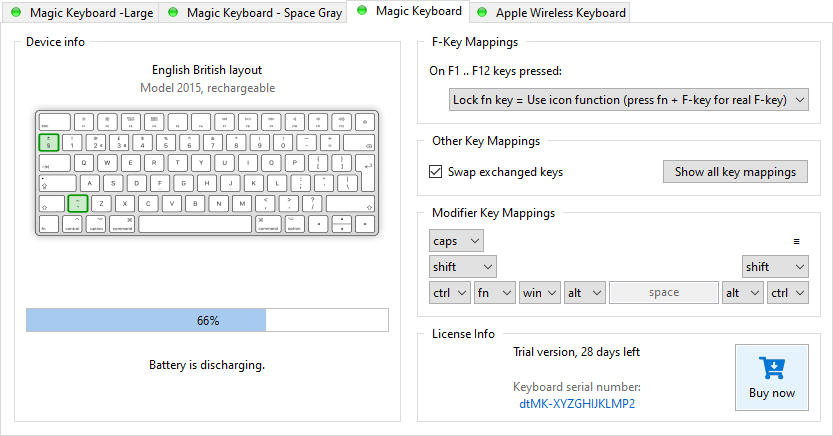Open the left alt mapping dropdown
Screen dimensions: 833x436
pyautogui.click(x=585, y=293)
